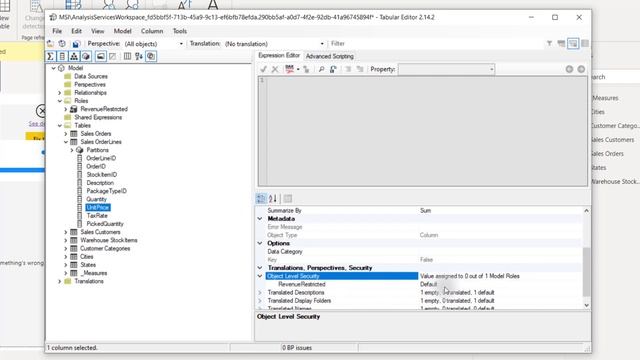
Task: Expand the Translations folder in the tree
Action: pos(60,281)
